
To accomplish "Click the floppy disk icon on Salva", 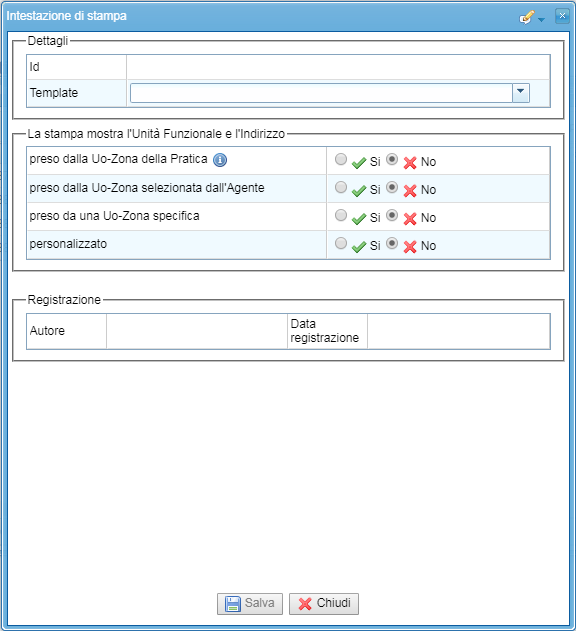I will [233, 604].
